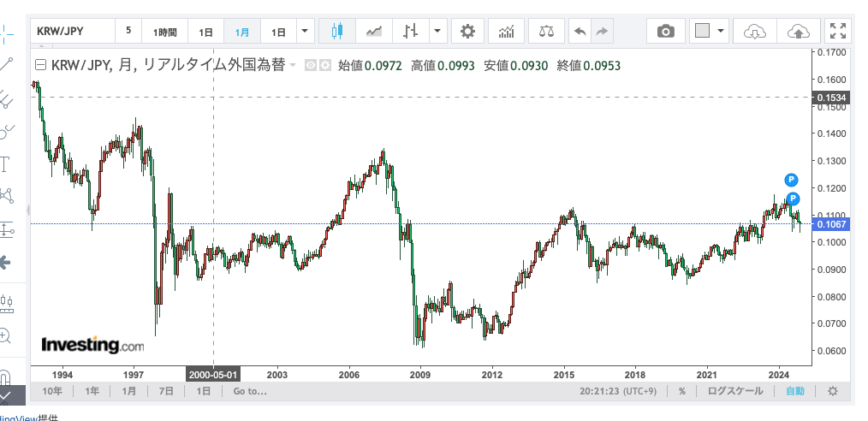868x421 pixels.
Task: Switch to area chart style
Action: pyautogui.click(x=373, y=32)
